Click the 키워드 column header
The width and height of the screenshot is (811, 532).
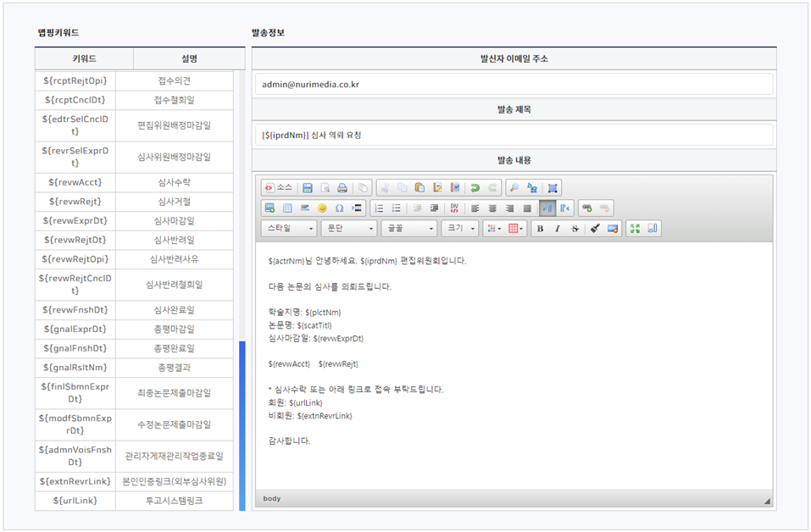pos(84,59)
